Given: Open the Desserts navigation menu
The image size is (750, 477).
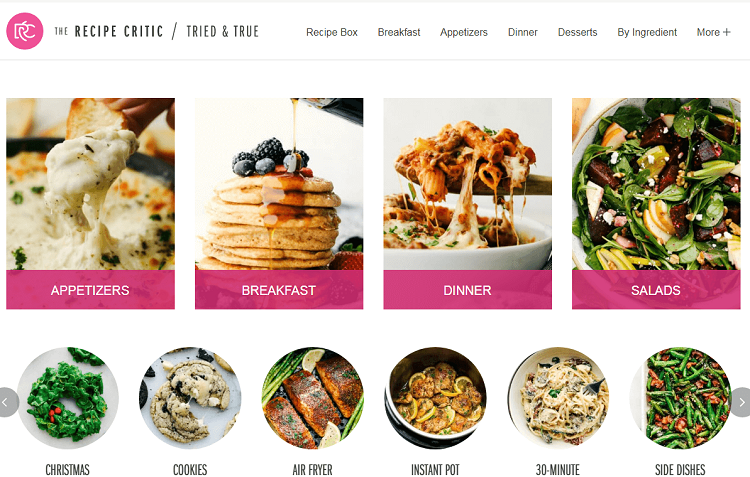Looking at the screenshot, I should (577, 32).
